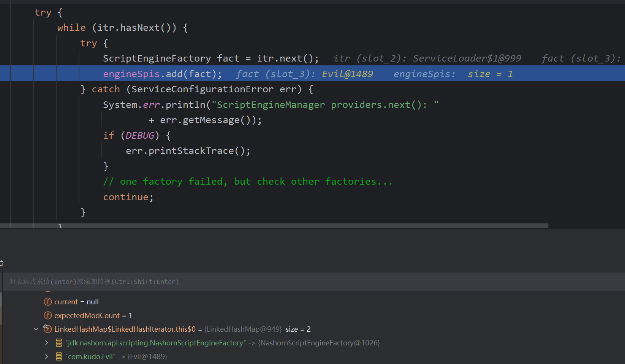Viewport: 625px width, 364px height.
Task: Click the continue; statement
Action: (128, 197)
